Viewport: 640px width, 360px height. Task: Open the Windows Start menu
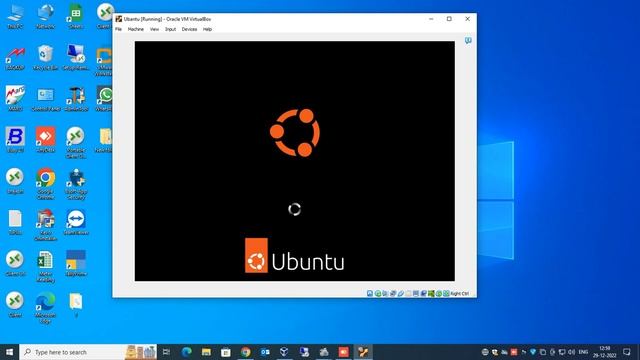[x=9, y=352]
